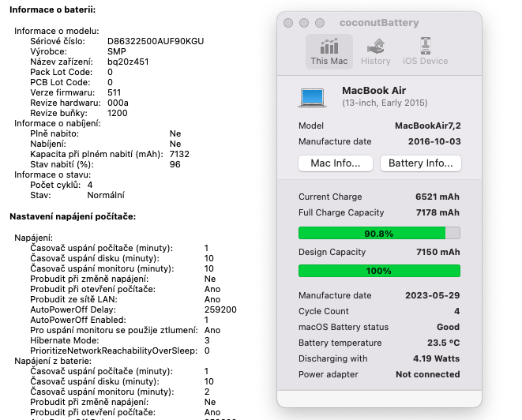
Task: Open the Battery Info... button
Action: (x=421, y=163)
